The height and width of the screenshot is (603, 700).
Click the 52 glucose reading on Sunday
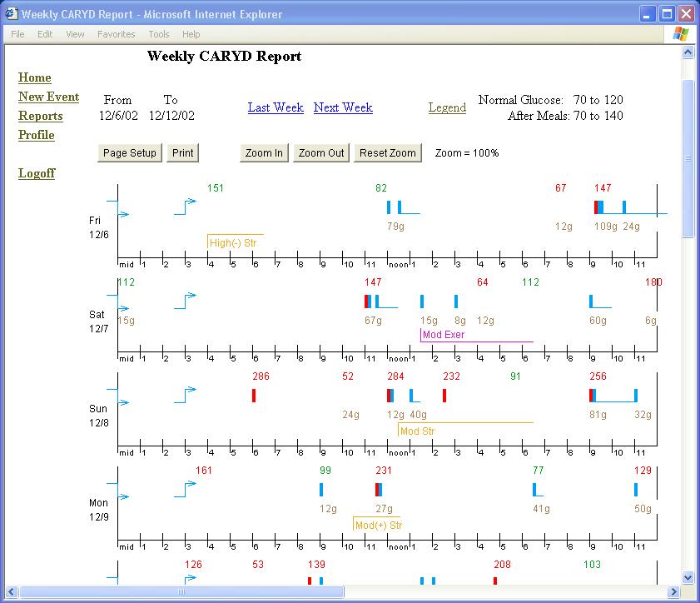coord(348,376)
